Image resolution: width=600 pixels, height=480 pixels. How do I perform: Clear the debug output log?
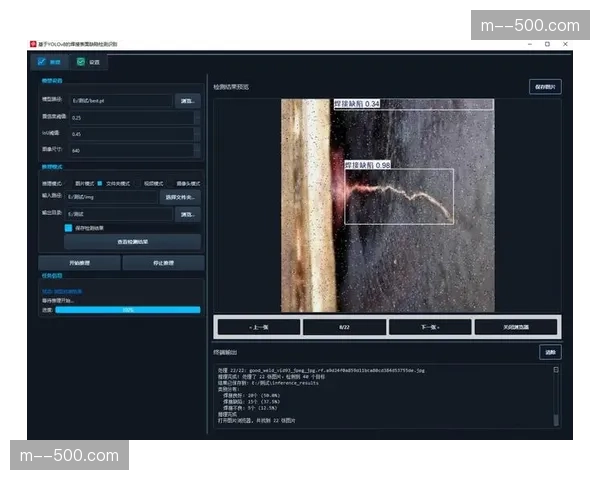click(550, 352)
